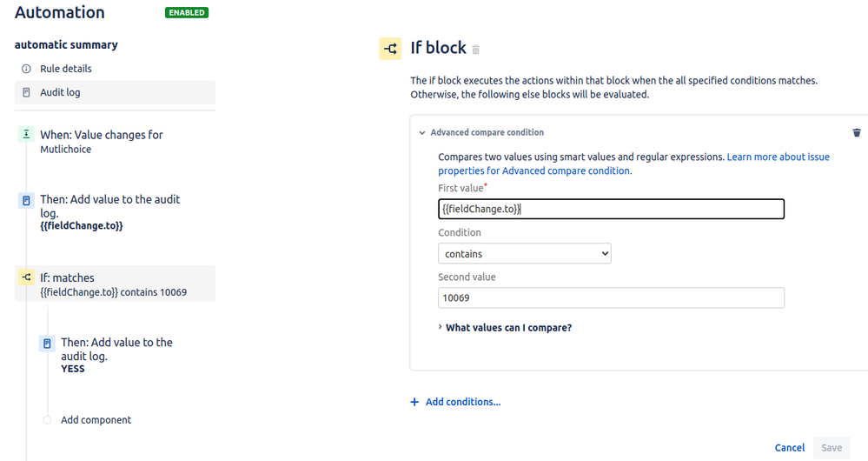Click Add component in rule chain
This screenshot has width=868, height=461.
click(96, 420)
